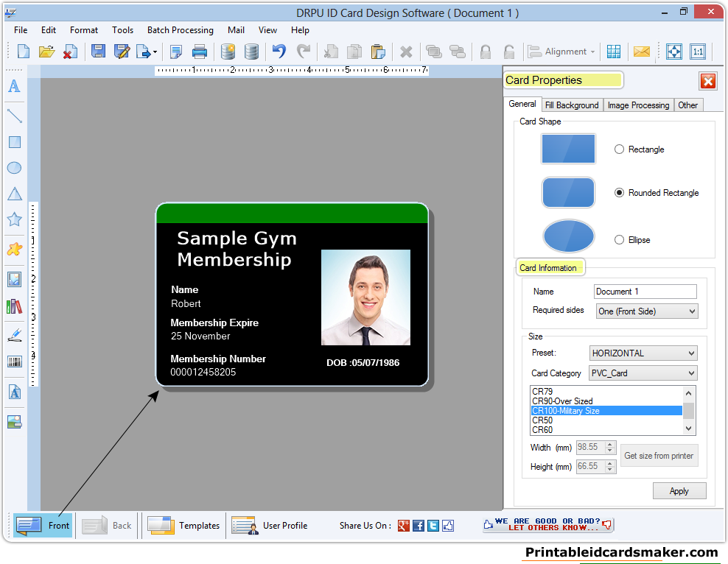Select the Triangle shape tool
Image resolution: width=728 pixels, height=564 pixels.
15,194
